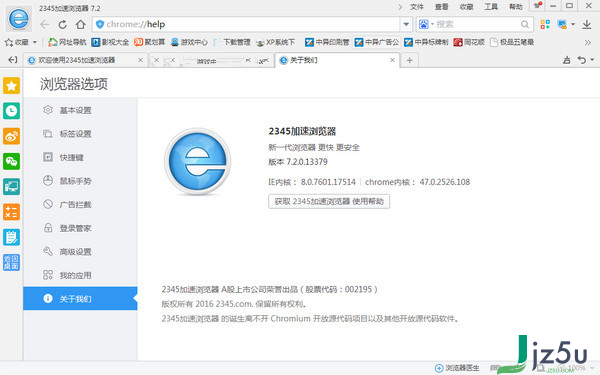Click the 返回桌面 icon in sidebar
600x375 pixels.
coord(11,262)
